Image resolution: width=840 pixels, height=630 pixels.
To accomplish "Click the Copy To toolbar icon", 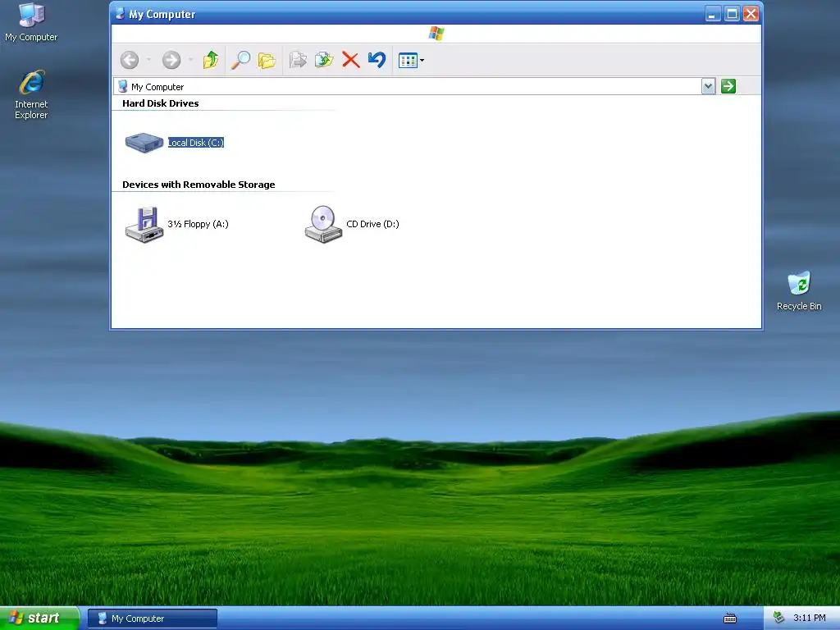I will click(324, 60).
